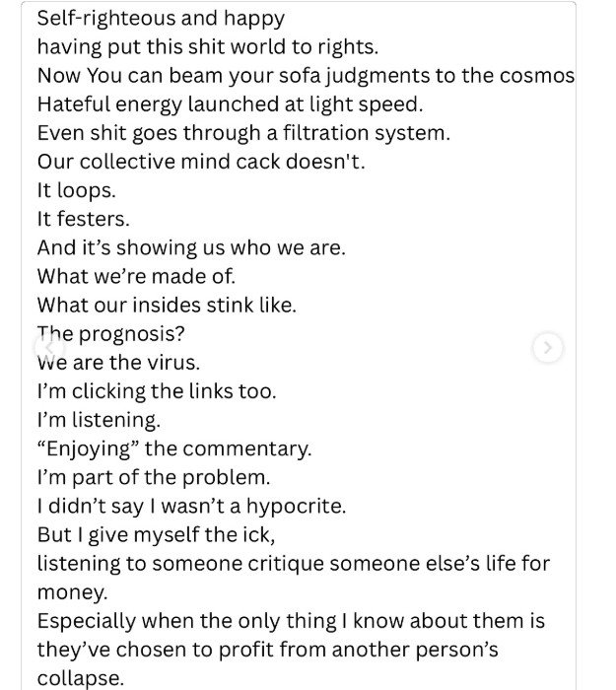Screen dimensions: 616x690
Task: Click the line "Self-righteous and happy"
Action: pos(161,19)
